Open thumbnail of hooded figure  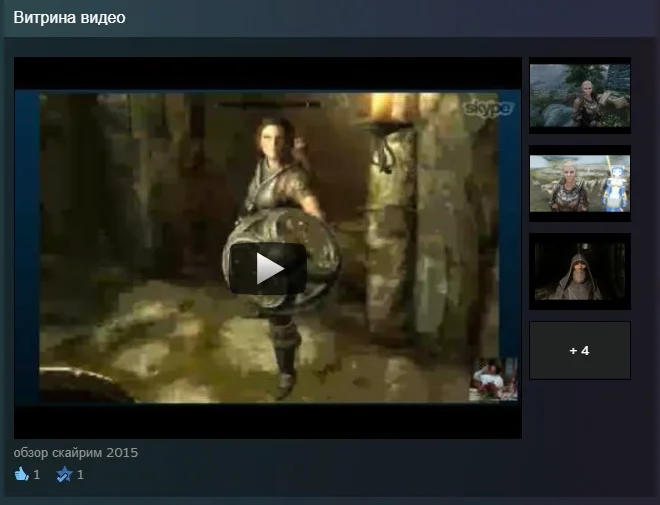coord(580,271)
